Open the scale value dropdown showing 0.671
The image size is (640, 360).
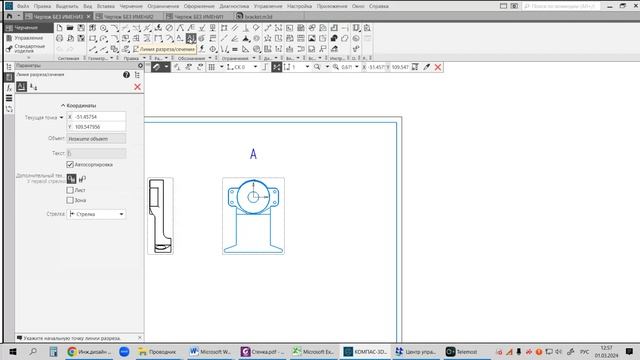point(357,67)
